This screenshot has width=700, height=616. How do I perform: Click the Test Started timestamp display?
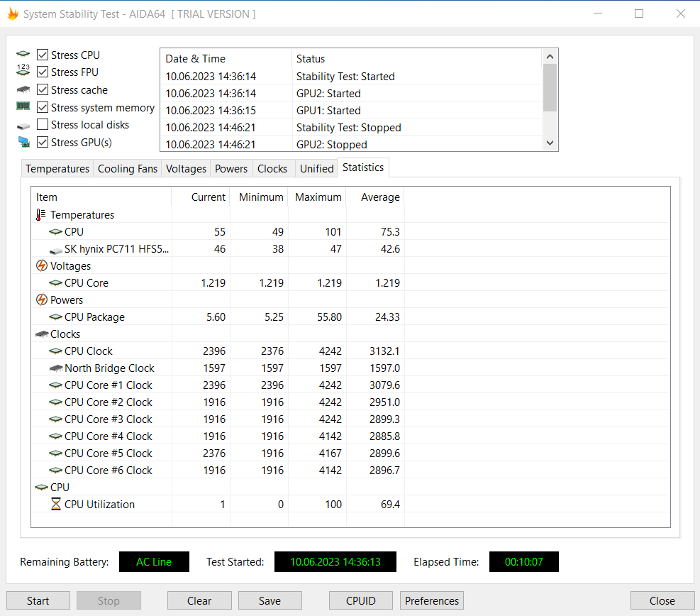click(x=335, y=562)
